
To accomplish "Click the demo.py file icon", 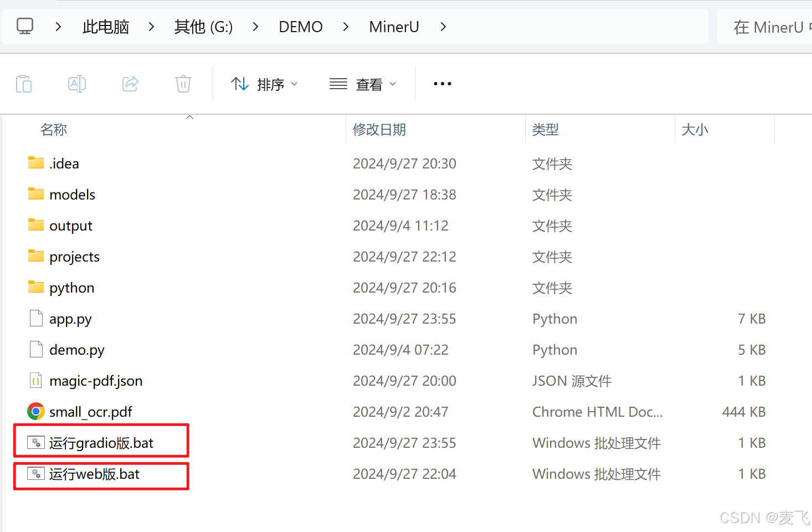I will click(36, 350).
